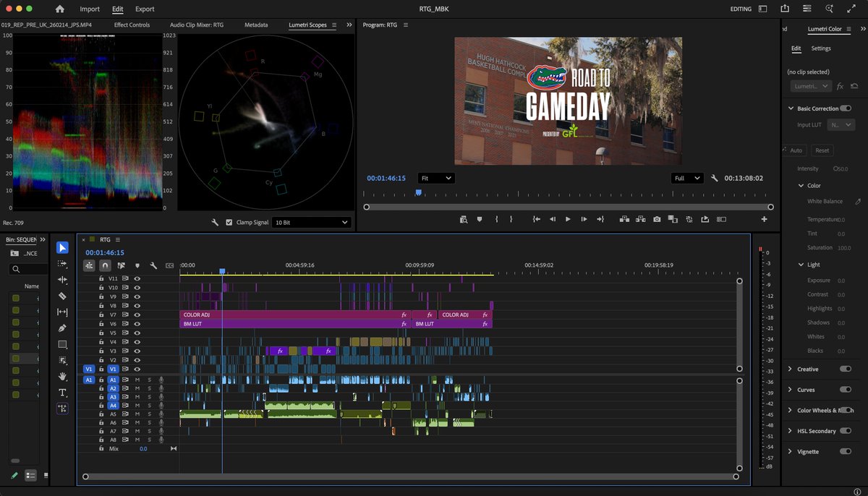Click the Auto button in Lumetri Color

[x=796, y=150]
